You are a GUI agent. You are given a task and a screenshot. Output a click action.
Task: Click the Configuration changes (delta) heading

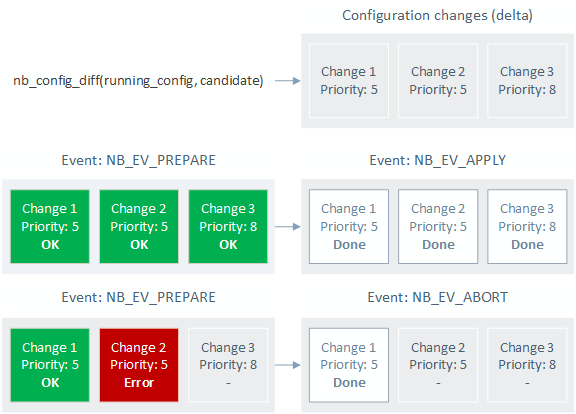click(437, 15)
